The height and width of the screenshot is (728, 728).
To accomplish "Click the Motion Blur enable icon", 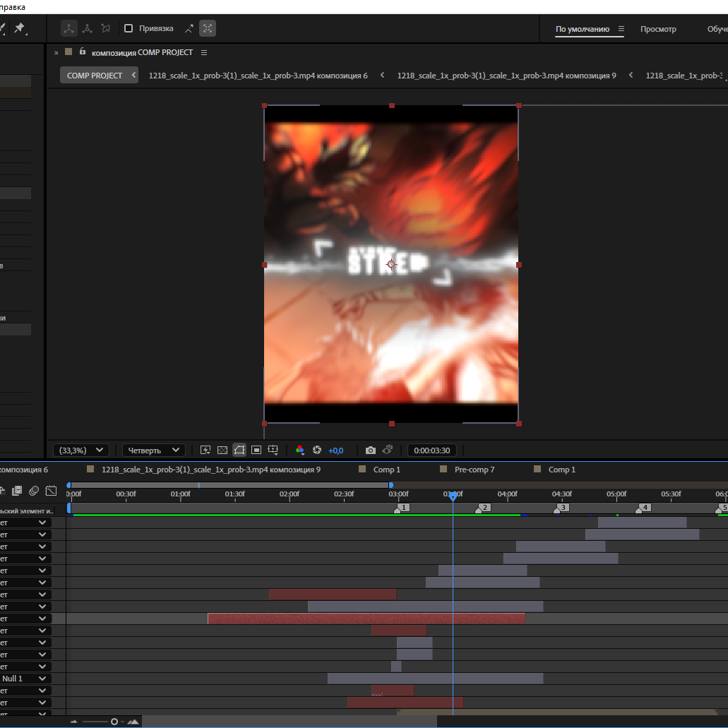I will click(x=34, y=491).
